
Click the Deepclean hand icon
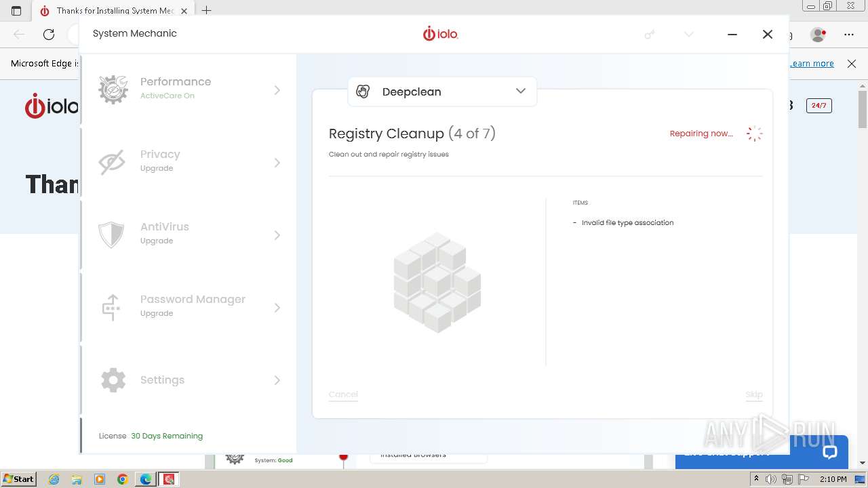pyautogui.click(x=363, y=91)
